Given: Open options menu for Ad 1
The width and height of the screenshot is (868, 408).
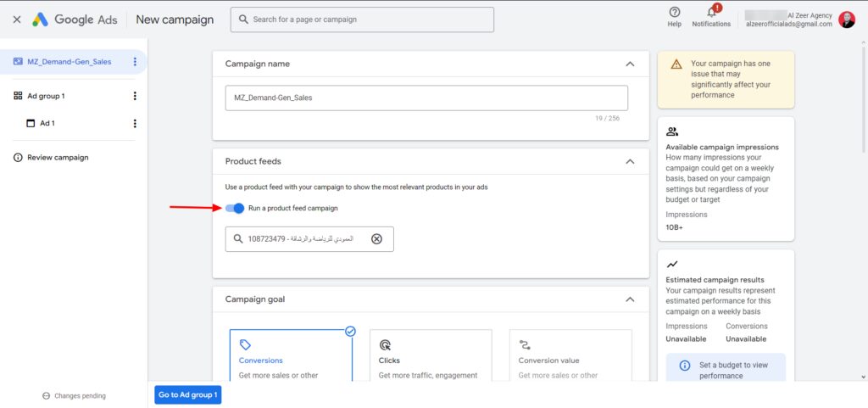Looking at the screenshot, I should click(x=135, y=124).
